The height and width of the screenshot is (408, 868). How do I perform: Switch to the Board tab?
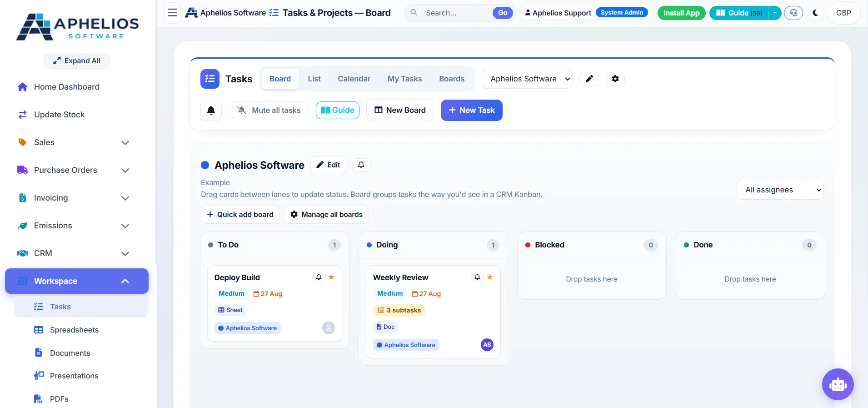click(x=280, y=79)
